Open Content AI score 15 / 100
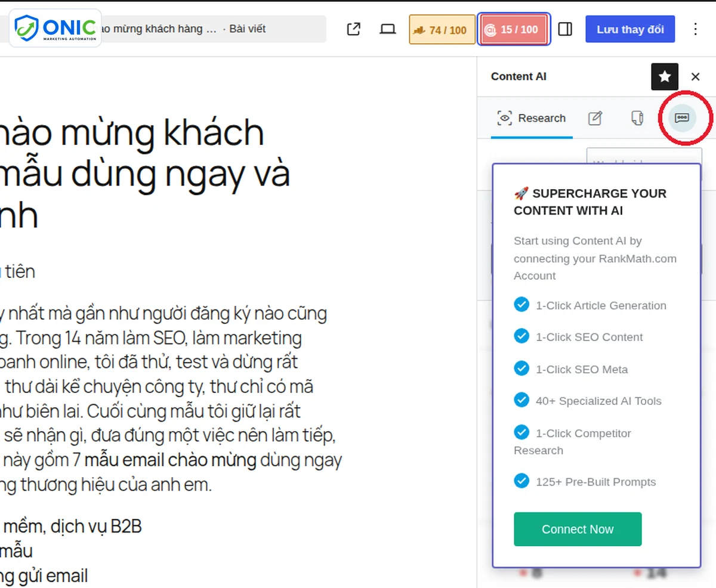The width and height of the screenshot is (716, 588). coord(514,29)
